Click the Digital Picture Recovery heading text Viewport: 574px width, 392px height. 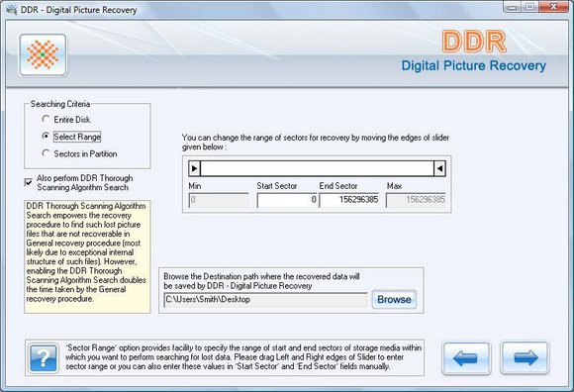[474, 66]
